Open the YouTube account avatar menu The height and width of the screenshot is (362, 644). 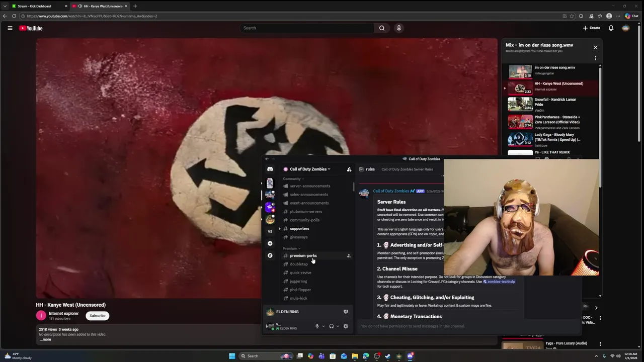click(x=625, y=28)
